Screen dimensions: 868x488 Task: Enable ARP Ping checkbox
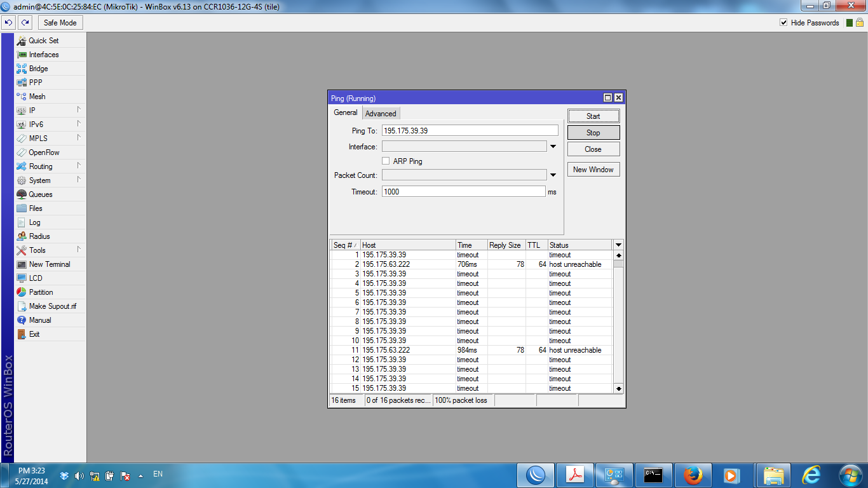pos(386,161)
